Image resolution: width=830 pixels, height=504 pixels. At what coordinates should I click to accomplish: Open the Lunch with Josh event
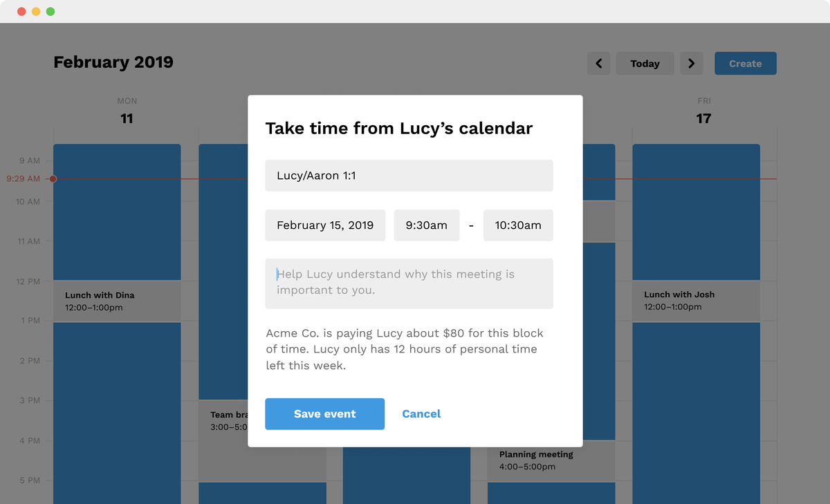tap(696, 301)
